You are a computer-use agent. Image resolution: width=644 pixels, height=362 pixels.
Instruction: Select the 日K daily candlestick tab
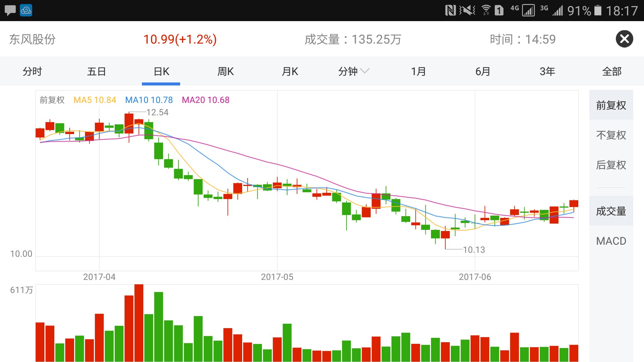point(161,71)
